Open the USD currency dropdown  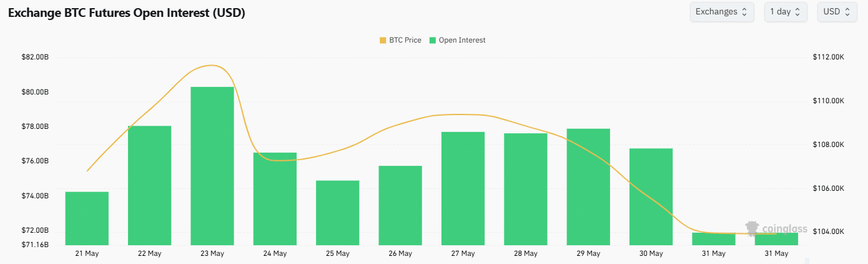click(x=836, y=12)
